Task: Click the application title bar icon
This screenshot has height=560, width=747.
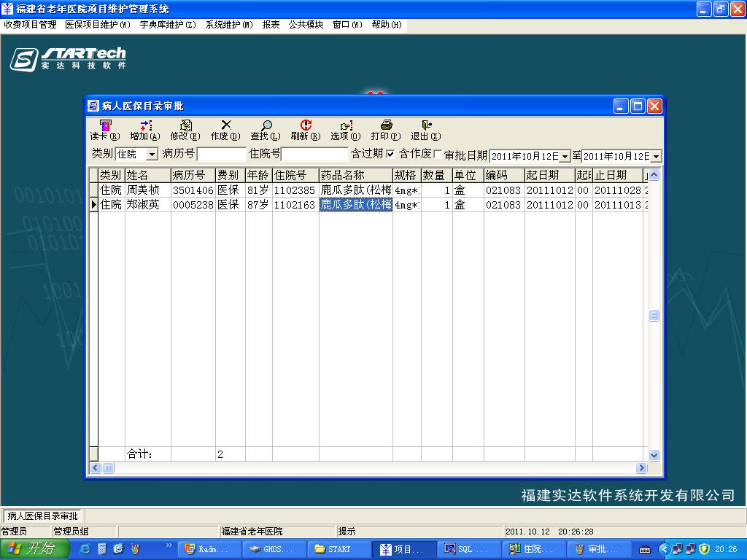Action: pyautogui.click(x=7, y=9)
